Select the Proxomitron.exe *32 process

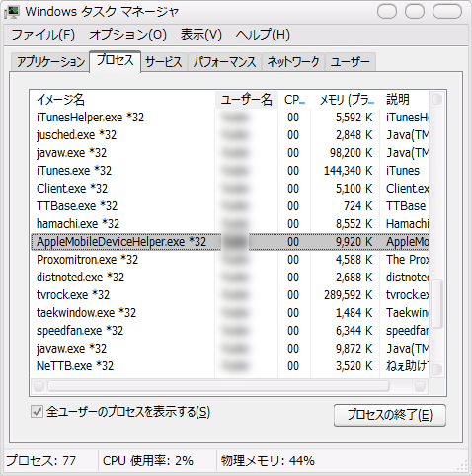pos(229,260)
